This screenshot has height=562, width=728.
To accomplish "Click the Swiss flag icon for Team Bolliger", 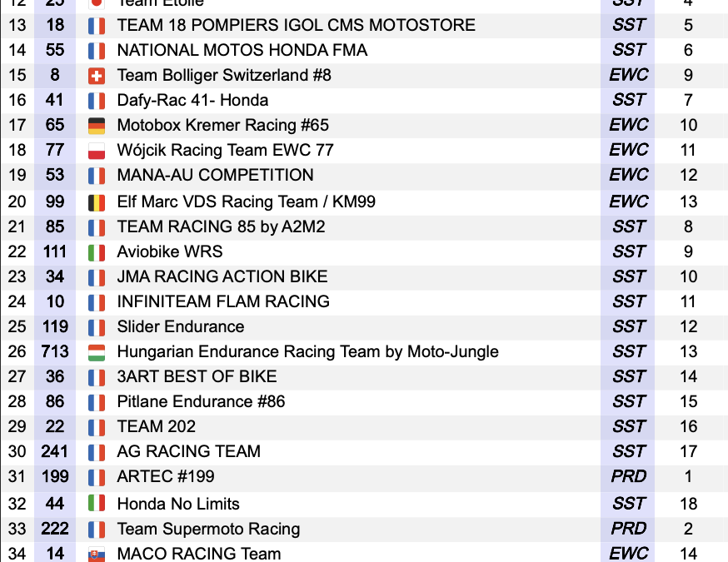I will pyautogui.click(x=97, y=76).
